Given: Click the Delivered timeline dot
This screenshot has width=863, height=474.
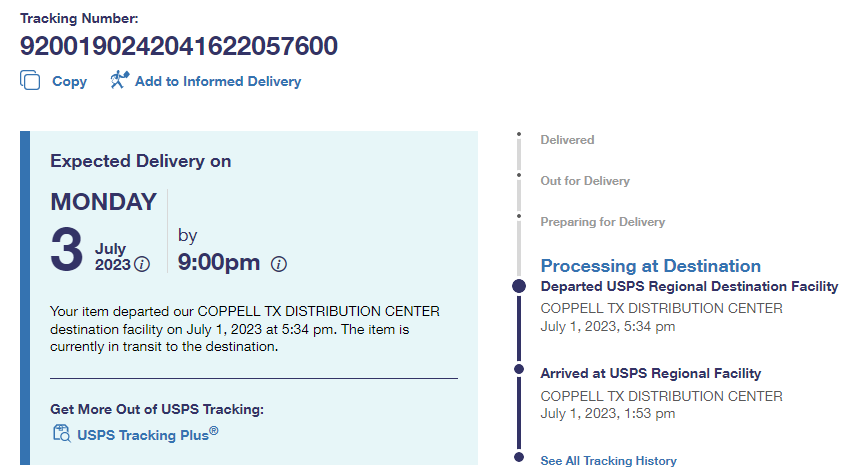Looking at the screenshot, I should [x=518, y=134].
